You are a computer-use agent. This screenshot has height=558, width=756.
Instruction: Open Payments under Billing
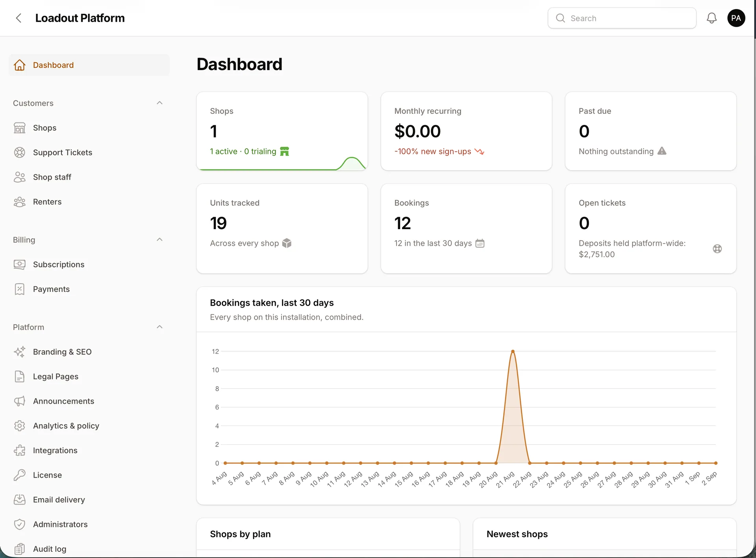pos(89,289)
